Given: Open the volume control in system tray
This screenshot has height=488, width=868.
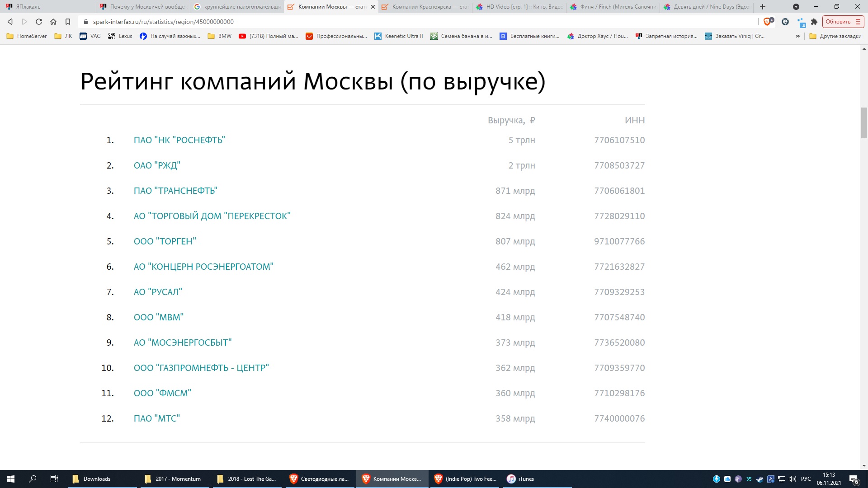Looking at the screenshot, I should click(x=792, y=479).
